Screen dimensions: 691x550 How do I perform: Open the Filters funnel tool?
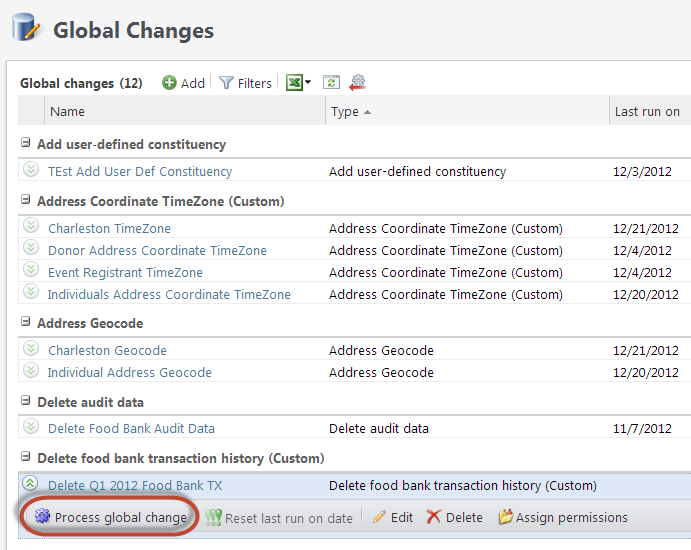point(245,83)
